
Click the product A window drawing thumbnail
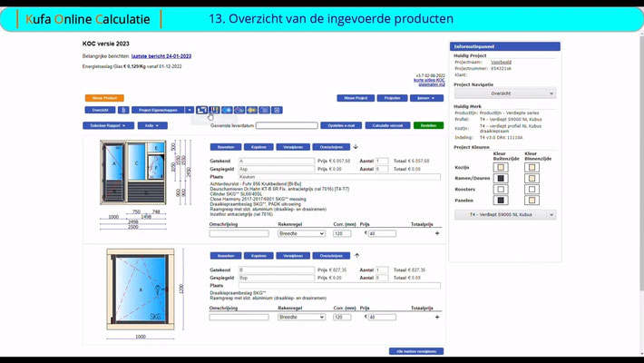133,172
